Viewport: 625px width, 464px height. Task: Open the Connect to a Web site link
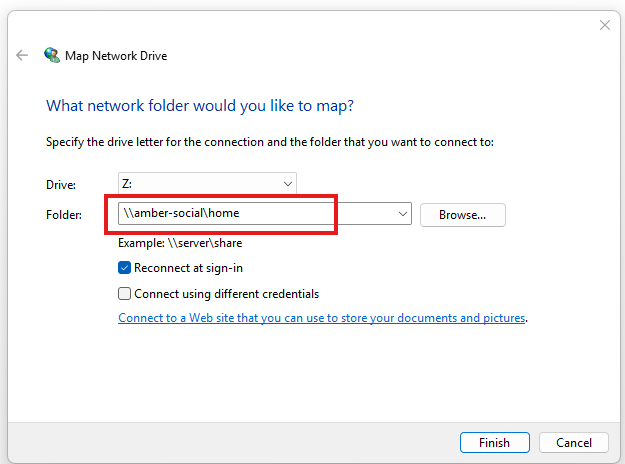pyautogui.click(x=322, y=318)
